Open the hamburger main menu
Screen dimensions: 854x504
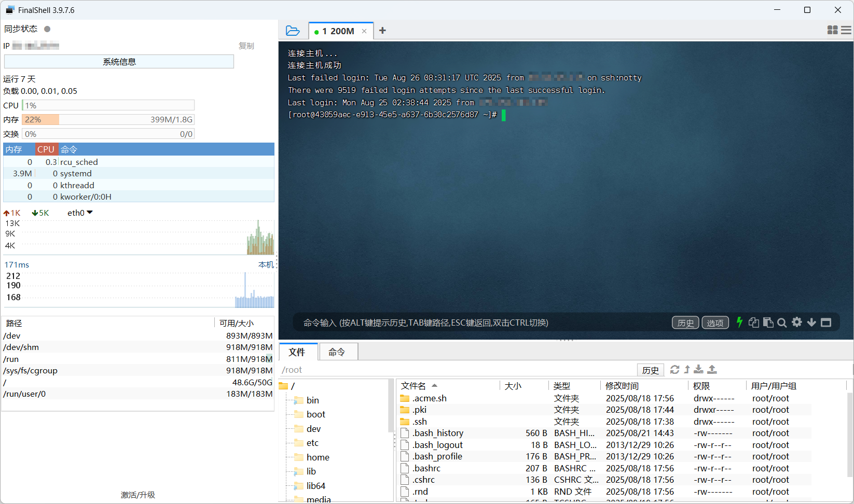[846, 31]
